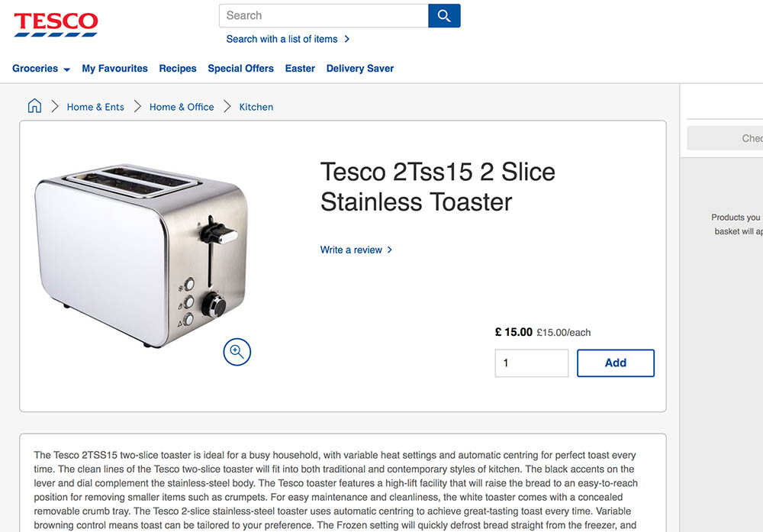Add the toaster to the basket
Image resolution: width=763 pixels, height=532 pixels.
point(615,363)
